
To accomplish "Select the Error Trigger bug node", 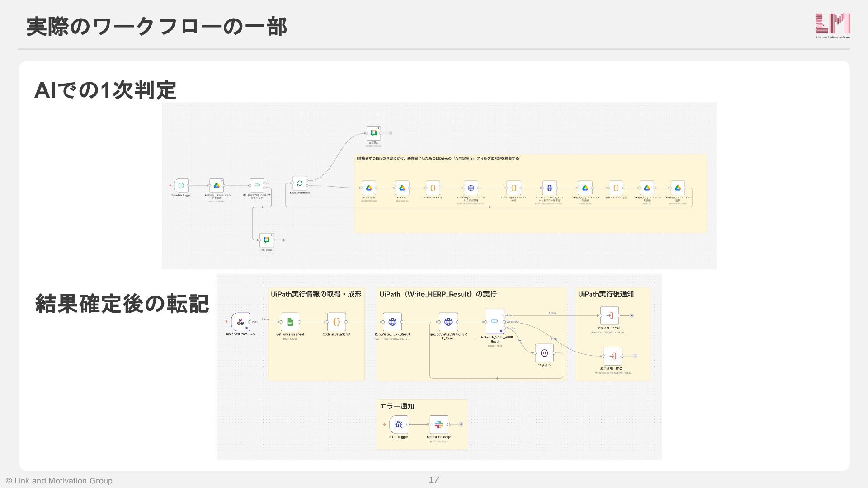I will point(398,424).
